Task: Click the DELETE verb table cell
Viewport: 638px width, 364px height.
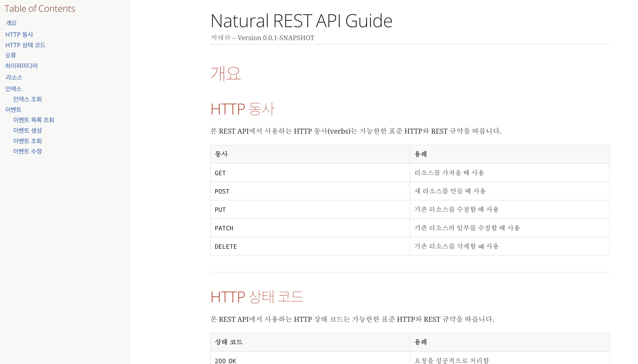Action: point(226,246)
